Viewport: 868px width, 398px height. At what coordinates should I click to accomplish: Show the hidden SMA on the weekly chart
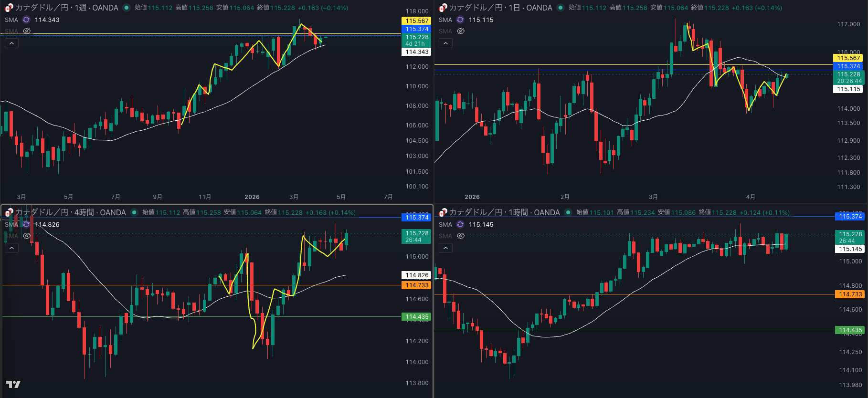(x=27, y=31)
